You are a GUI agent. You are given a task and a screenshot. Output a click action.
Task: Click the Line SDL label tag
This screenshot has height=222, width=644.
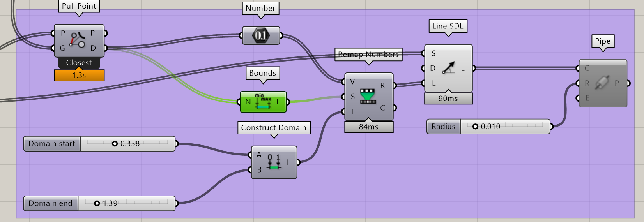pos(448,26)
